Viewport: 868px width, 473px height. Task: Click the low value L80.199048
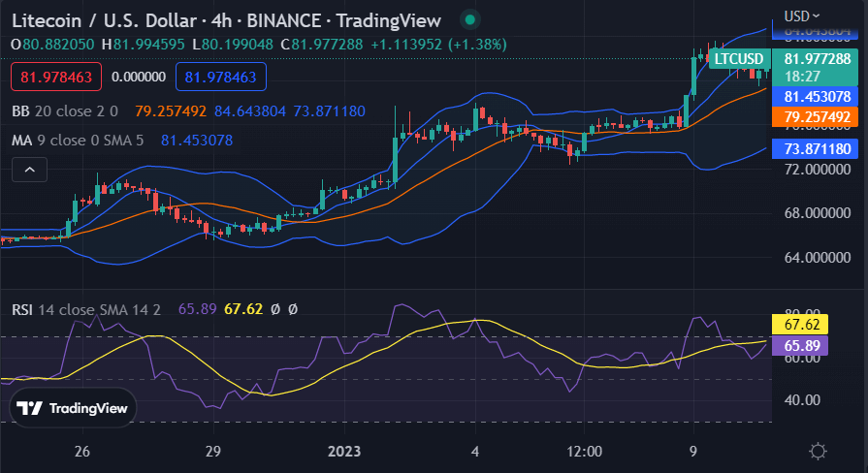[x=233, y=45]
